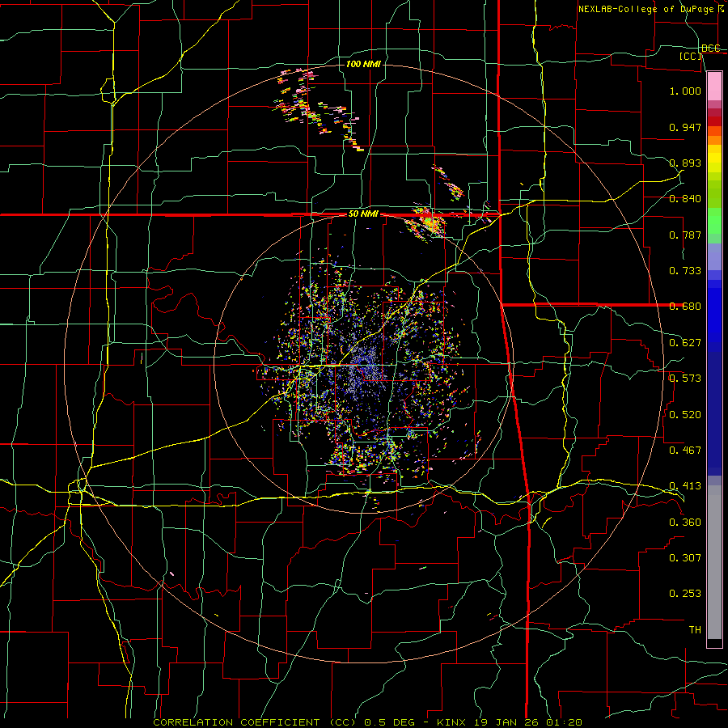Click the KINX station identifier in caption
Screen dimensions: 728x728
coord(452,722)
